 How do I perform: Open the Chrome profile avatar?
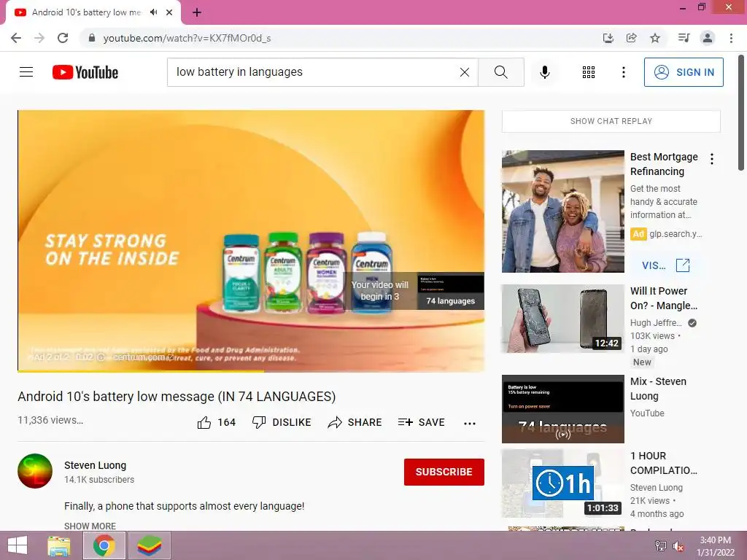(x=708, y=38)
